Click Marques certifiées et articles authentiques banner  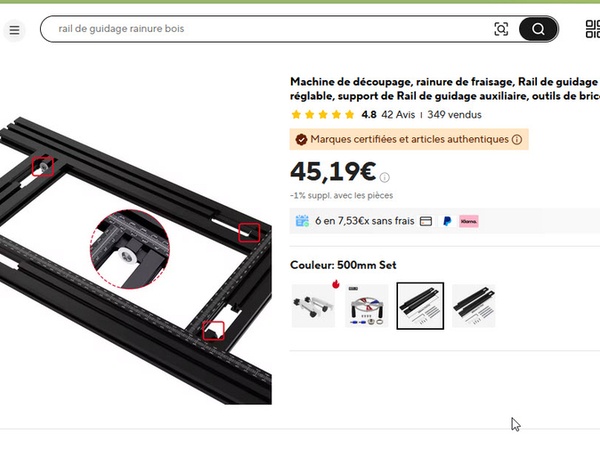point(409,139)
